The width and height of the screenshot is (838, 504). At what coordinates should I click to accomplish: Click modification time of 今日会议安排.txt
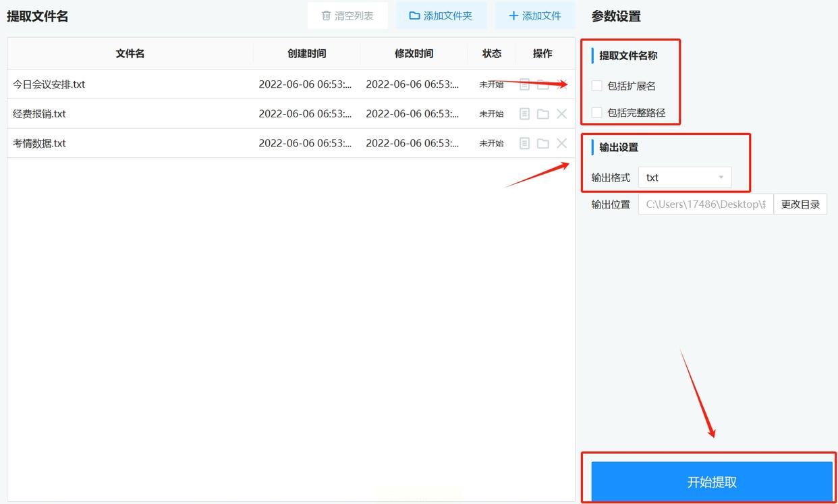(412, 84)
